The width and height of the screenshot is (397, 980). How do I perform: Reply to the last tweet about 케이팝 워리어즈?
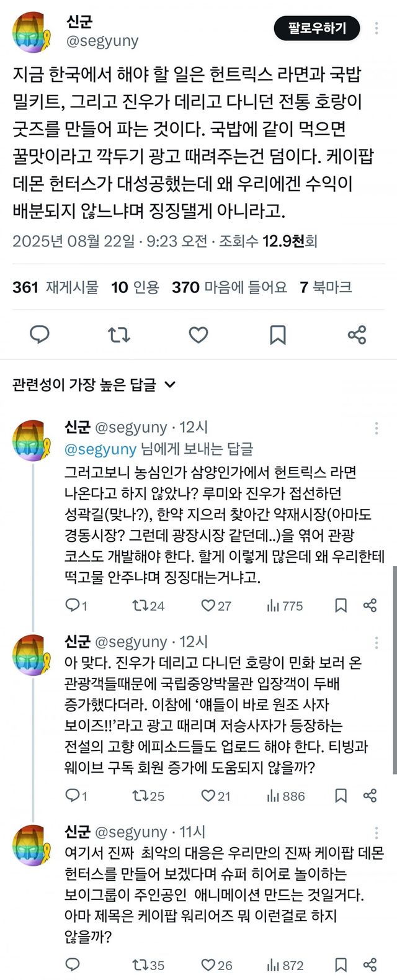[x=73, y=964]
